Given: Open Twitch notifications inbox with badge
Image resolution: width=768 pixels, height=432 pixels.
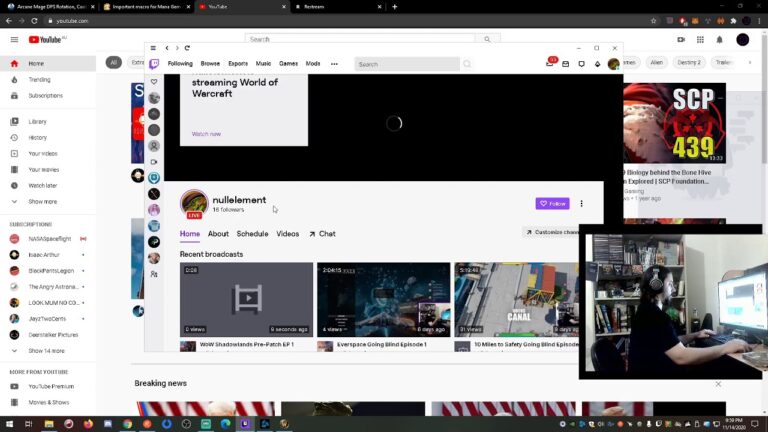Looking at the screenshot, I should [x=550, y=63].
